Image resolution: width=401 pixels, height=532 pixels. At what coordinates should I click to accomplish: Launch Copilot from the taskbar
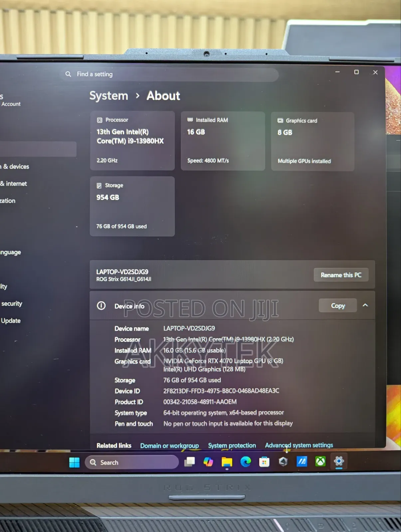tap(208, 462)
